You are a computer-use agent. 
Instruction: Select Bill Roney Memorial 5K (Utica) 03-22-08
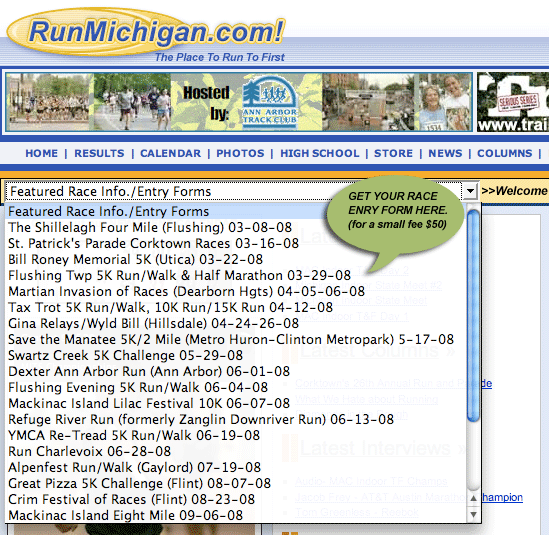coord(235,259)
